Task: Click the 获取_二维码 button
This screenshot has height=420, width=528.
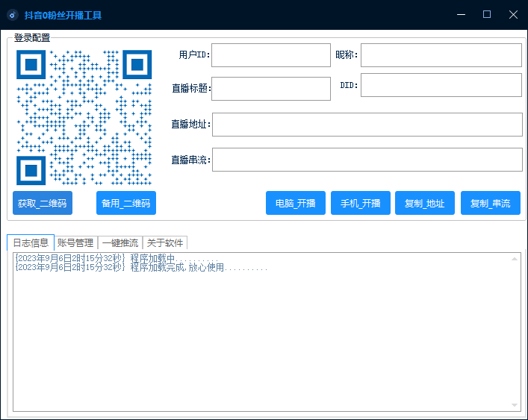Action: pyautogui.click(x=43, y=203)
